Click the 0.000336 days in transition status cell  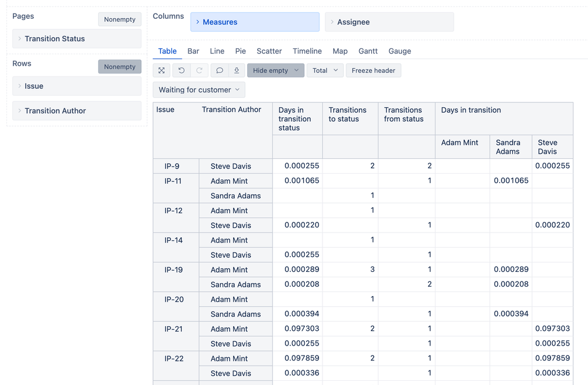(297, 373)
